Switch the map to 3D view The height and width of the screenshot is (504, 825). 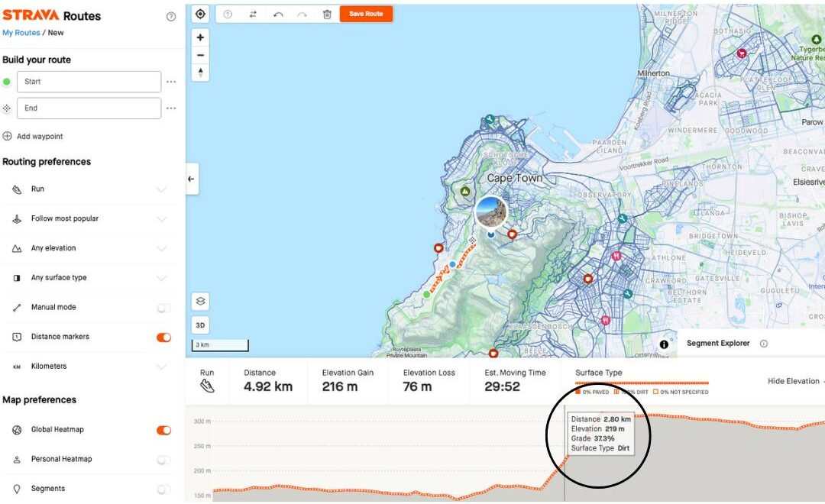click(x=200, y=325)
